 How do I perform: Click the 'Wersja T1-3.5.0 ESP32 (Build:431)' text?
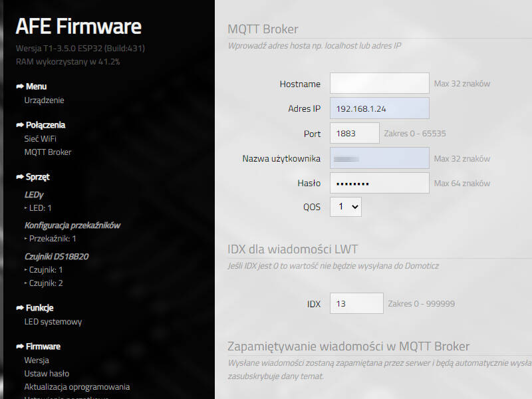pyautogui.click(x=80, y=49)
